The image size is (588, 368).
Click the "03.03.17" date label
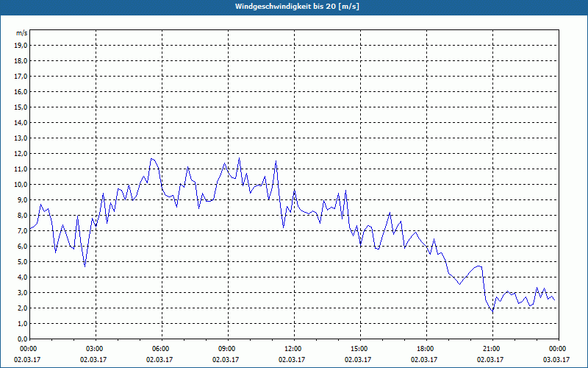[556, 359]
